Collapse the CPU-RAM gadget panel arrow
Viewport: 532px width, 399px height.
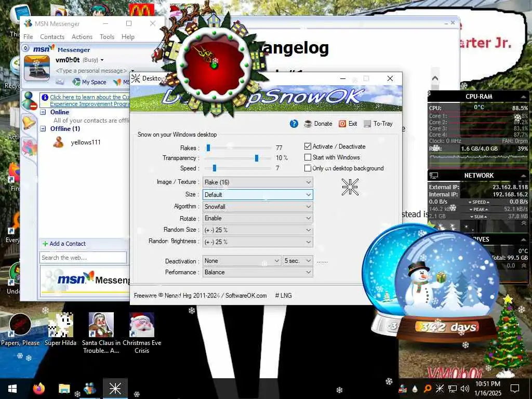pyautogui.click(x=523, y=97)
